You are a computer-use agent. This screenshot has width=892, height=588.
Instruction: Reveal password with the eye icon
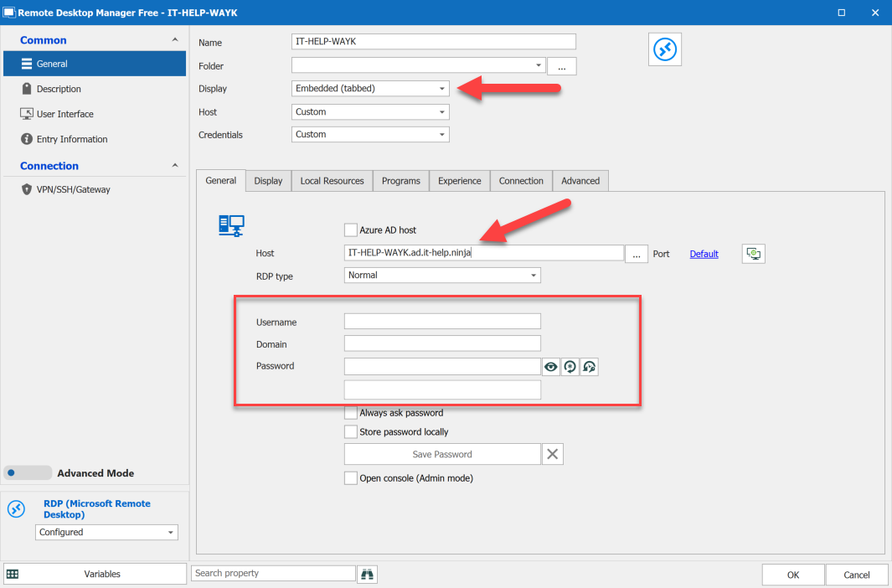tap(551, 367)
